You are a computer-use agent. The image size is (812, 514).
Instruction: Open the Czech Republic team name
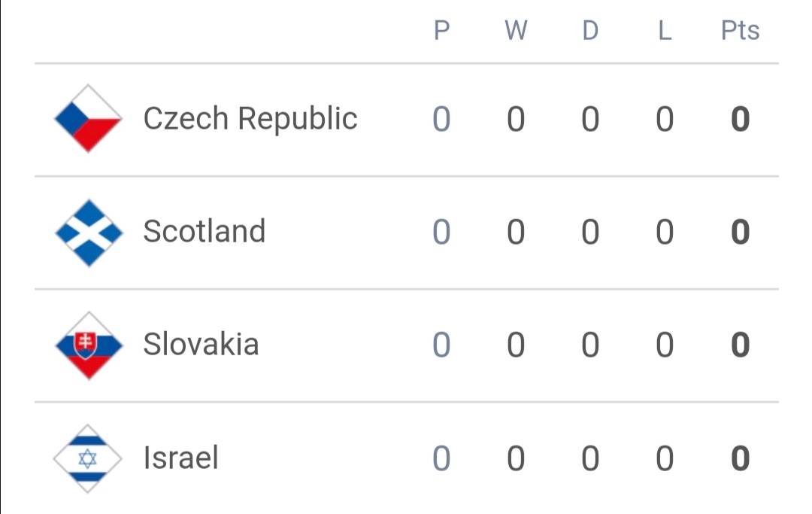click(250, 119)
